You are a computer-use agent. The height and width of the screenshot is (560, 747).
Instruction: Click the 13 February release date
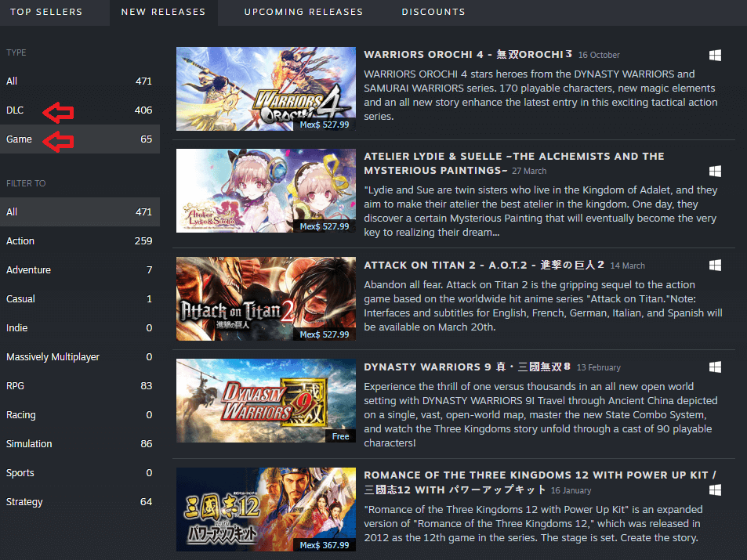tap(598, 367)
